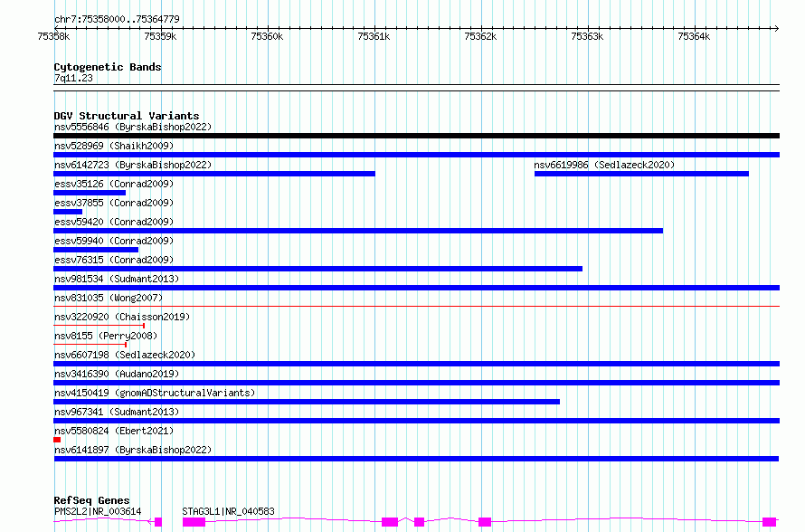Click the essv76315 (Conrad2009) label

coord(114,260)
